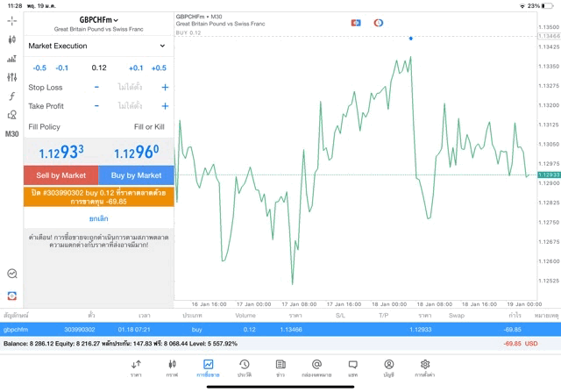Click Buy by Market button
The width and height of the screenshot is (561, 392).
[137, 175]
